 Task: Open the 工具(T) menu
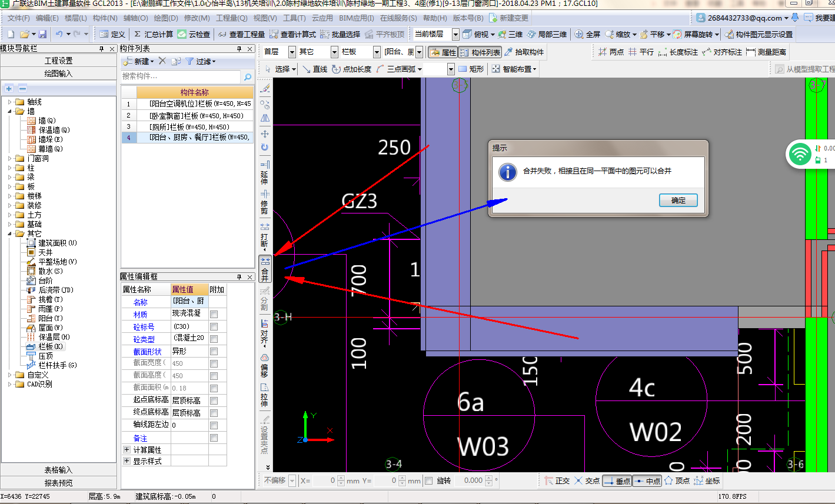click(294, 18)
